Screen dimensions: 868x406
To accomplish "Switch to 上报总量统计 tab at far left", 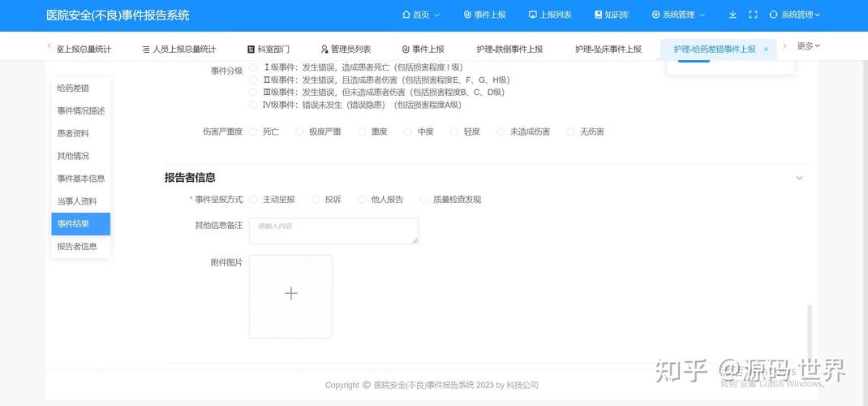I will 84,50.
